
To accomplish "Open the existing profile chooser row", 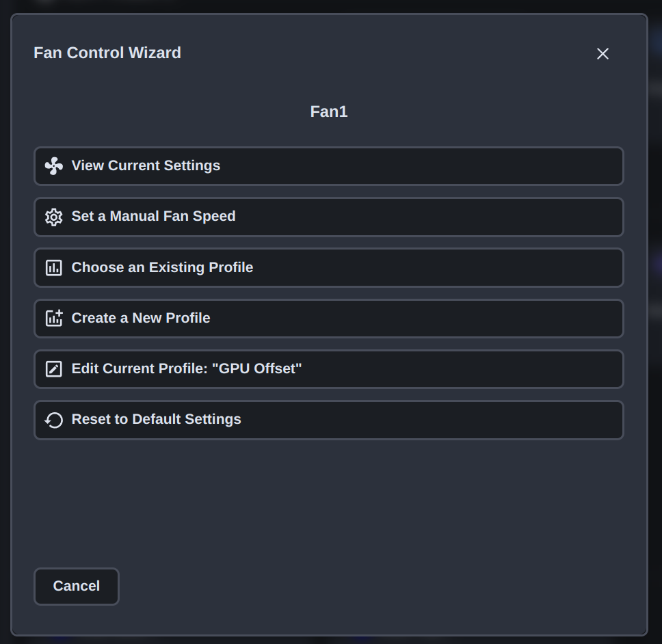I will [x=328, y=267].
